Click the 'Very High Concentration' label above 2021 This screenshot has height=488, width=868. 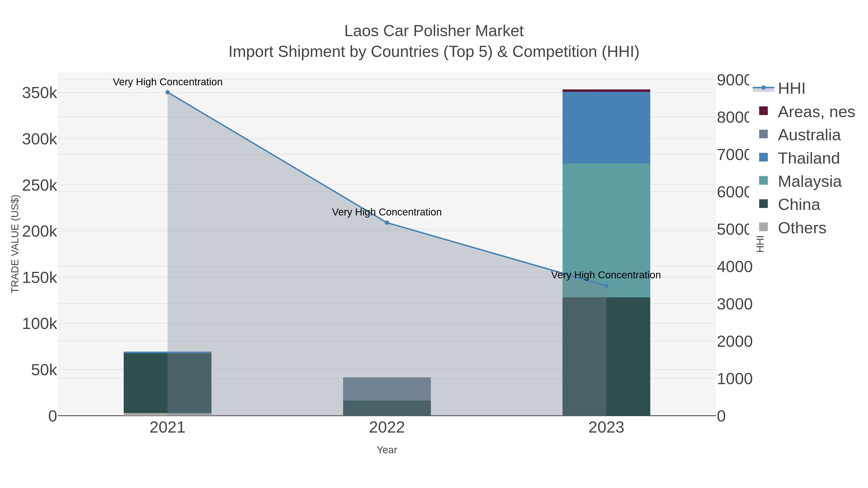[x=168, y=82]
